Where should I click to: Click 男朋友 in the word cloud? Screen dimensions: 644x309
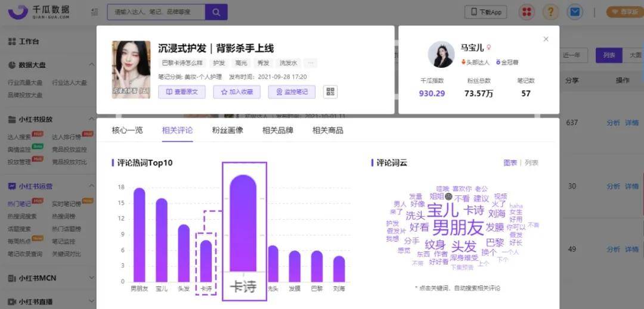[459, 227]
